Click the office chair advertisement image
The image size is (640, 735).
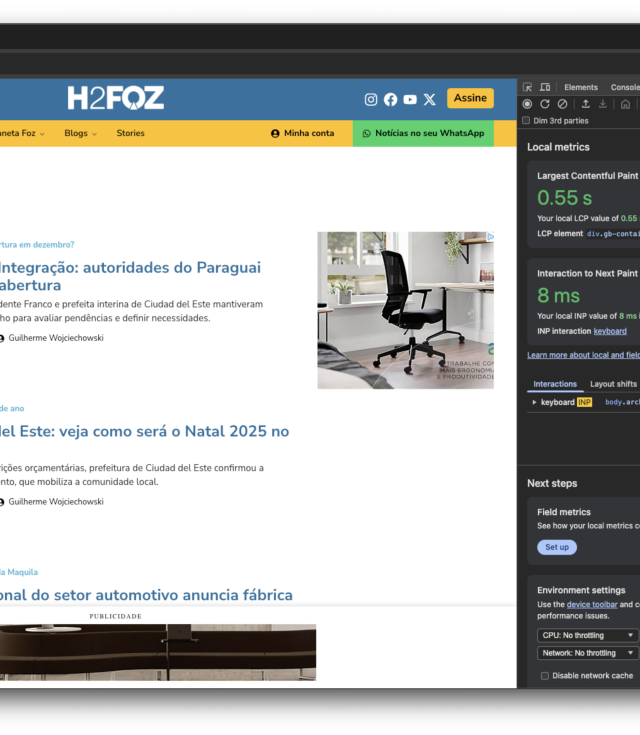point(405,310)
